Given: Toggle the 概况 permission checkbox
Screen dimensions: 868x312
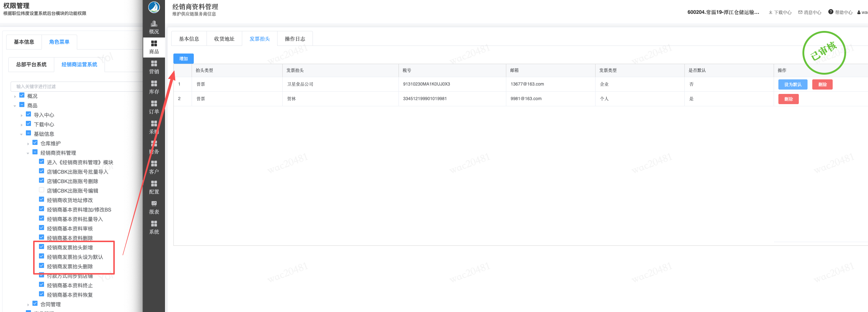Looking at the screenshot, I should (x=22, y=95).
